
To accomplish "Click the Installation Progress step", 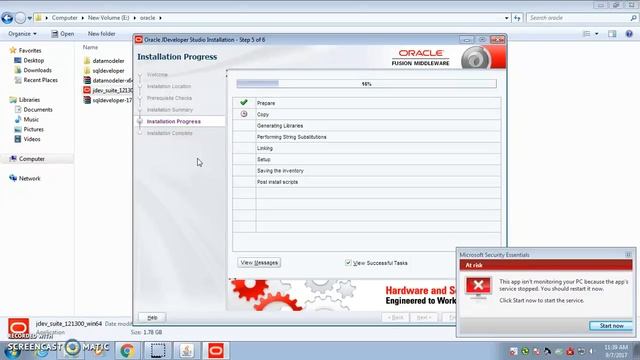I will tap(173, 121).
